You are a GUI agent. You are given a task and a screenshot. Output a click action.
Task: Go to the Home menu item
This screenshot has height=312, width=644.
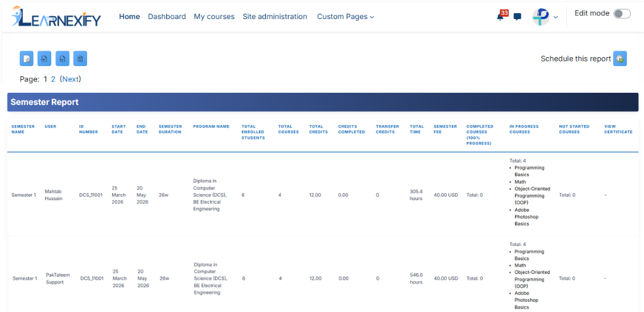tap(129, 17)
